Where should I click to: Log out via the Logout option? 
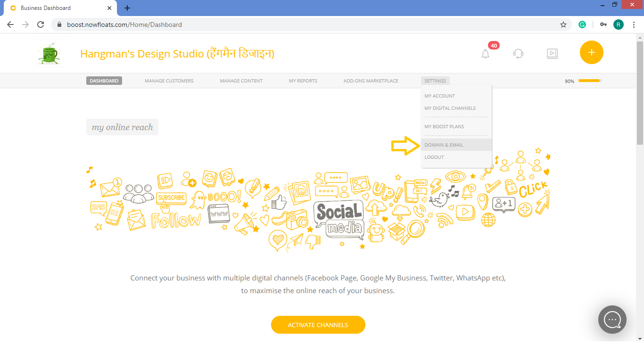point(434,157)
